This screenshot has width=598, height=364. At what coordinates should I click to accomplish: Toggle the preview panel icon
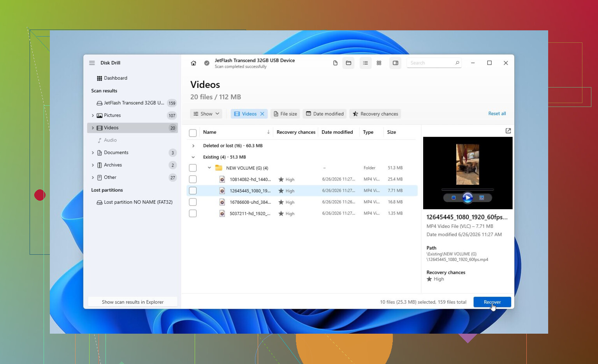(396, 63)
